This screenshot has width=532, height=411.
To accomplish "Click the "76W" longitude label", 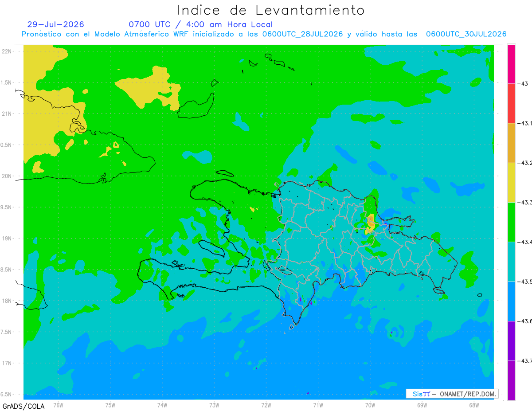I will [x=58, y=405].
